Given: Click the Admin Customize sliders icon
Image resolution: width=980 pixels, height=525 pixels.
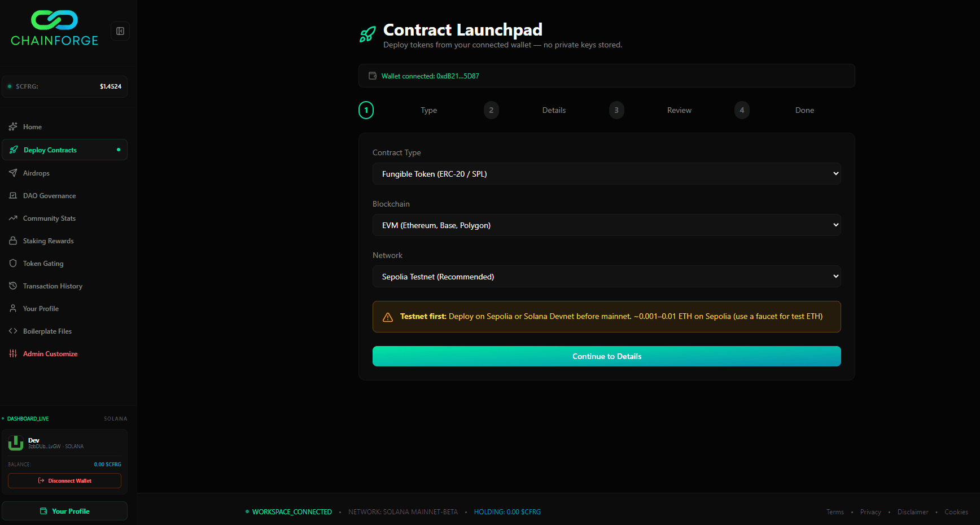Looking at the screenshot, I should click(13, 353).
